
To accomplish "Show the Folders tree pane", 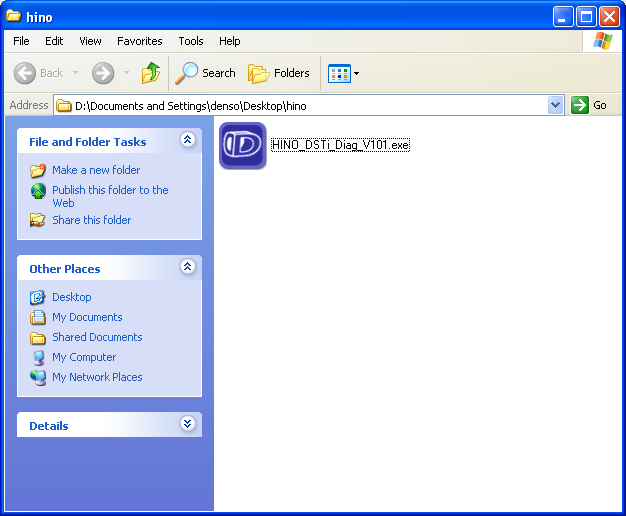I will tap(278, 73).
